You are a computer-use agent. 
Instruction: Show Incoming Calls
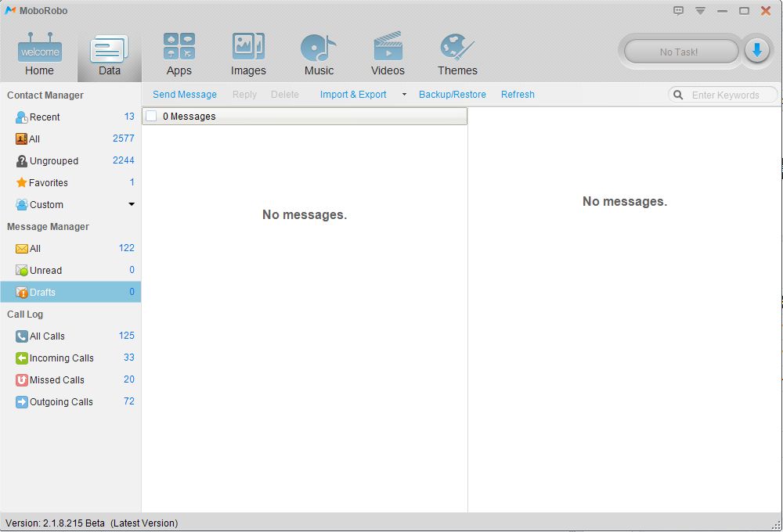tap(70, 358)
